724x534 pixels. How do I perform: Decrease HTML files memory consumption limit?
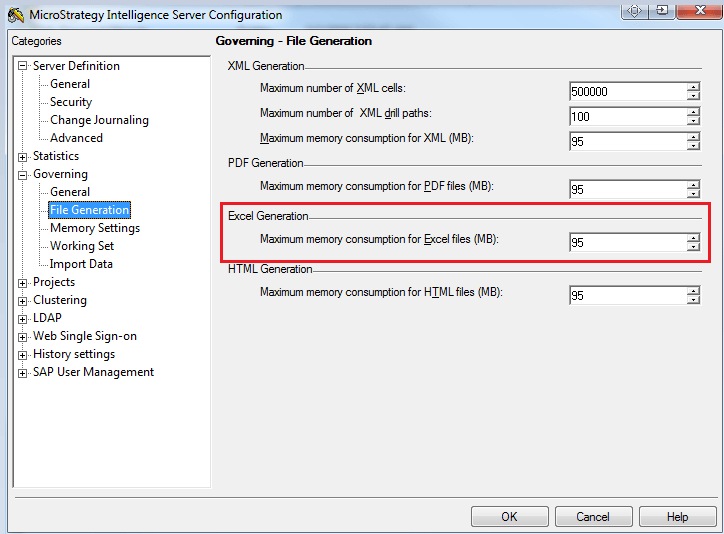point(694,300)
